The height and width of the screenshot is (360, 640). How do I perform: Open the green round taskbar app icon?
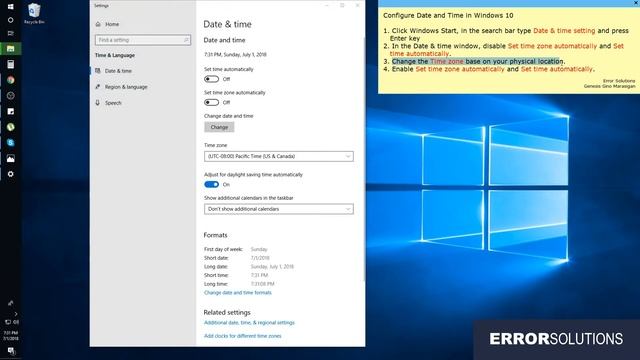11,127
